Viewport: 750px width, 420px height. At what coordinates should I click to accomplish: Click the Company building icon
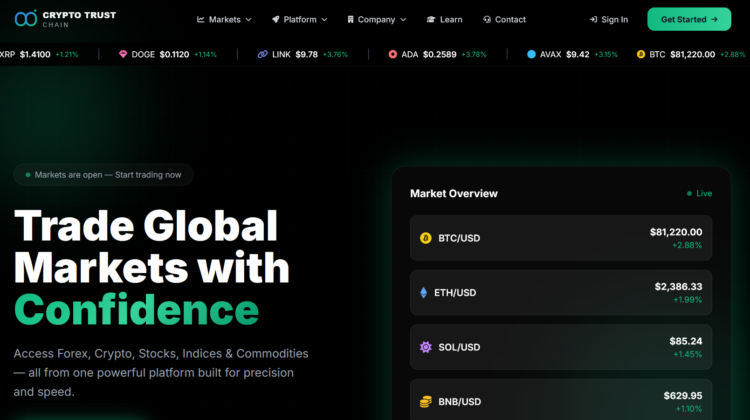click(x=351, y=20)
